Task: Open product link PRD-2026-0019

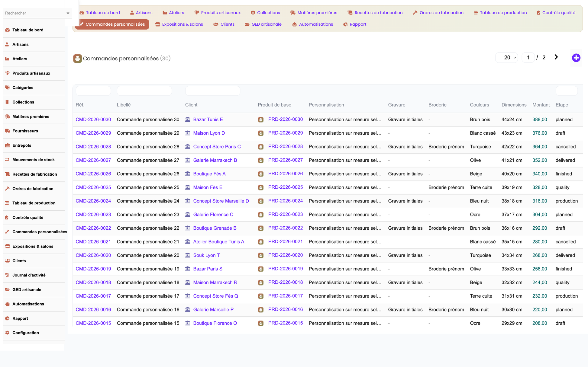Action: pyautogui.click(x=285, y=269)
